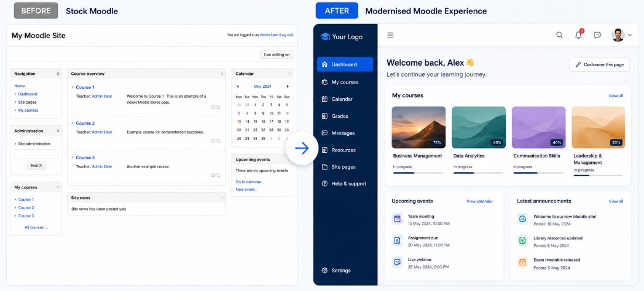This screenshot has width=644, height=291.
Task: Click the Assignment due event icon
Action: point(397,241)
